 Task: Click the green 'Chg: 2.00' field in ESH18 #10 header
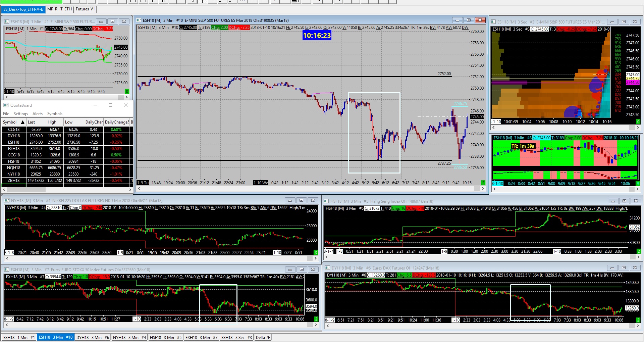(x=219, y=28)
